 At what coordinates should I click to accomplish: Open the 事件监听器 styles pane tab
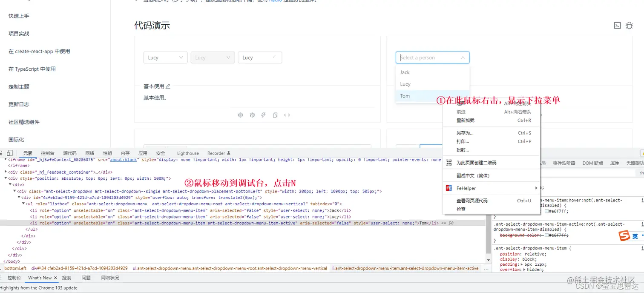point(564,163)
